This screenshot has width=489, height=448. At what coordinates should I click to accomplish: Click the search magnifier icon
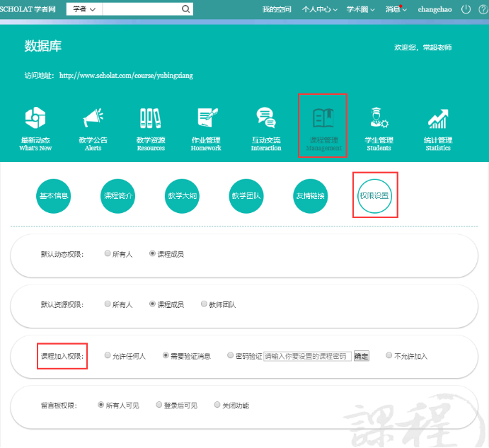click(185, 9)
